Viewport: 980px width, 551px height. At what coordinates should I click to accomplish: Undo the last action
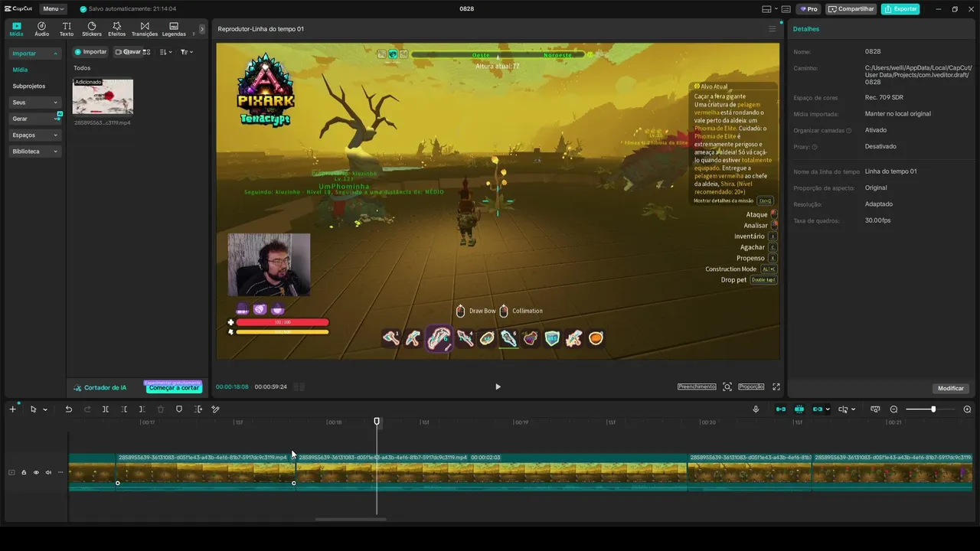(68, 409)
